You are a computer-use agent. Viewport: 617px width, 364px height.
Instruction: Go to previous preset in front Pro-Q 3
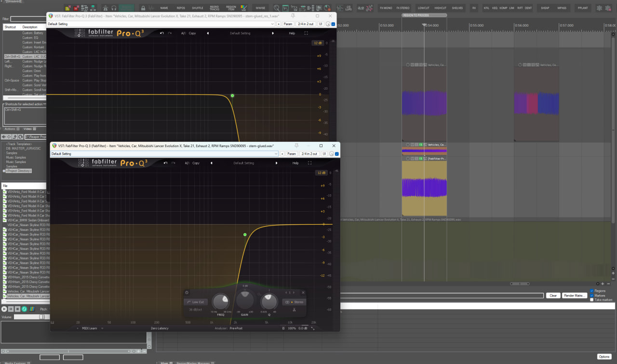pos(212,163)
